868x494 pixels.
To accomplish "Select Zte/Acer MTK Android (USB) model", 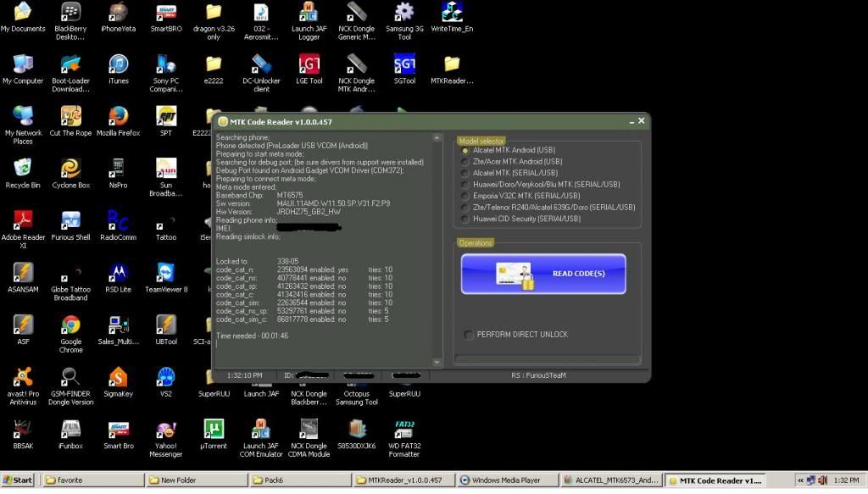I will click(465, 162).
